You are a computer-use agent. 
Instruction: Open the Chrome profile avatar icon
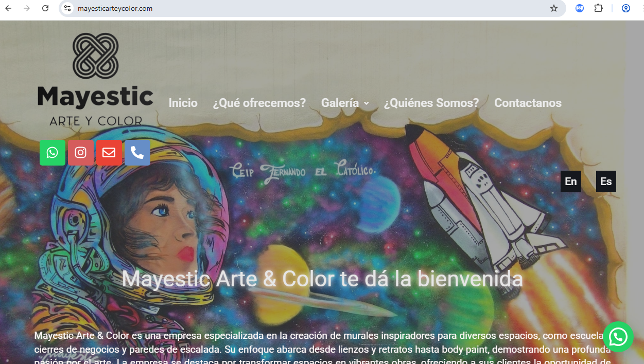pyautogui.click(x=626, y=8)
